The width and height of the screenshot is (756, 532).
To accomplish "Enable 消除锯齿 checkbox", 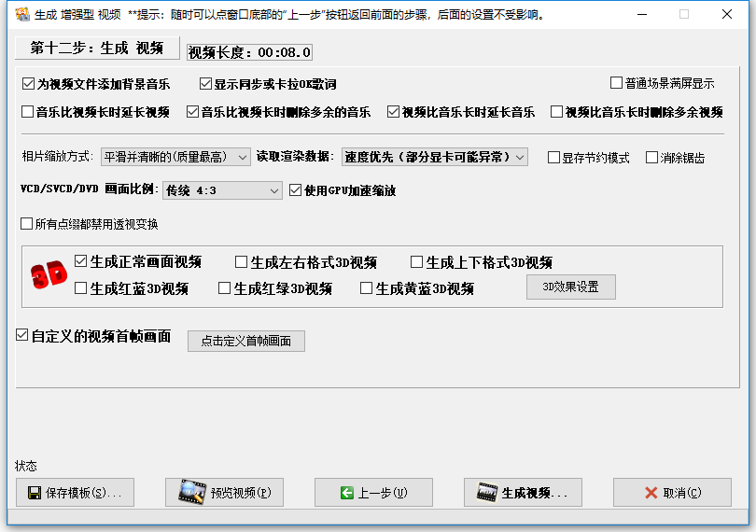I will click(651, 158).
